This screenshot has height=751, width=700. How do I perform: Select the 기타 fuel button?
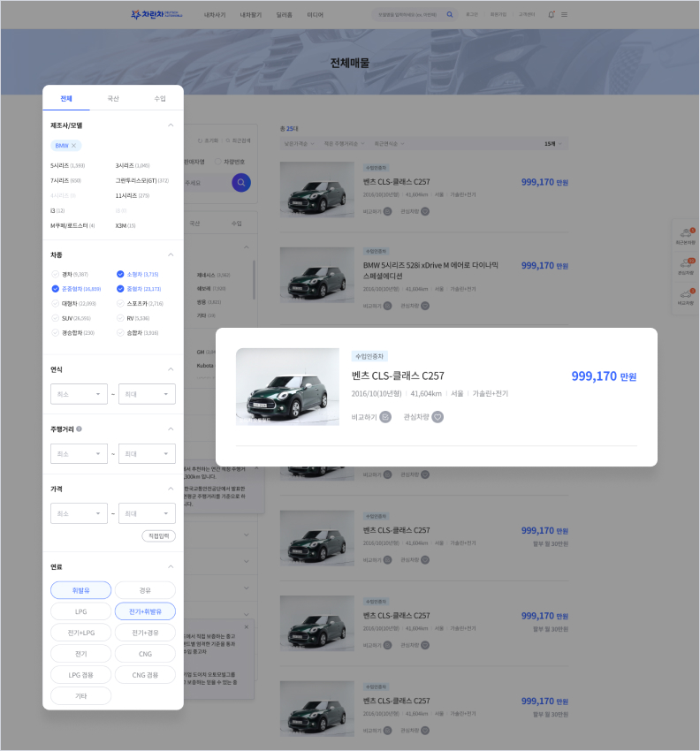point(81,696)
